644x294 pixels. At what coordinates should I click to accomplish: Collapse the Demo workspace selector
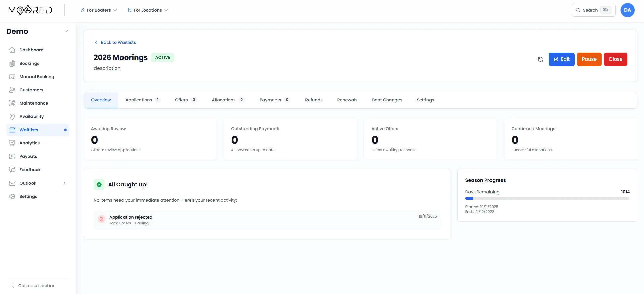[66, 31]
